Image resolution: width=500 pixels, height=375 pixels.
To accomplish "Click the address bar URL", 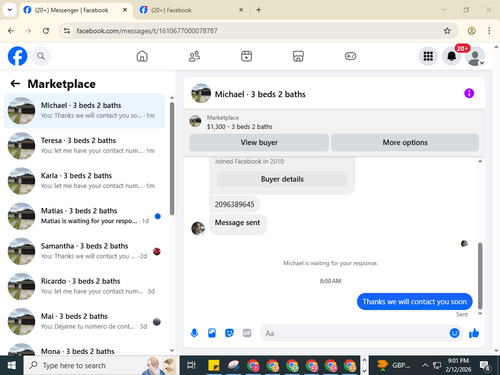I will [x=147, y=31].
